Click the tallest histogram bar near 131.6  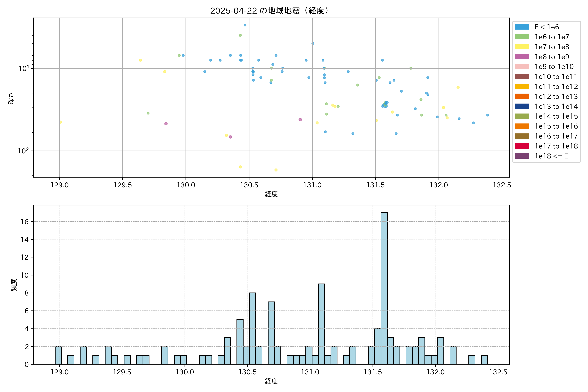[x=384, y=287]
